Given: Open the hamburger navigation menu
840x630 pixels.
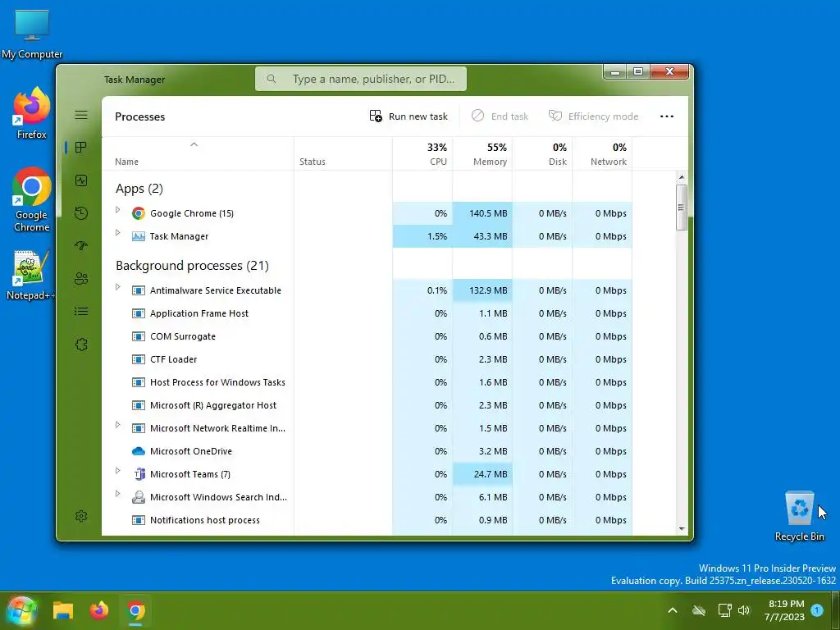Looking at the screenshot, I should pos(81,115).
